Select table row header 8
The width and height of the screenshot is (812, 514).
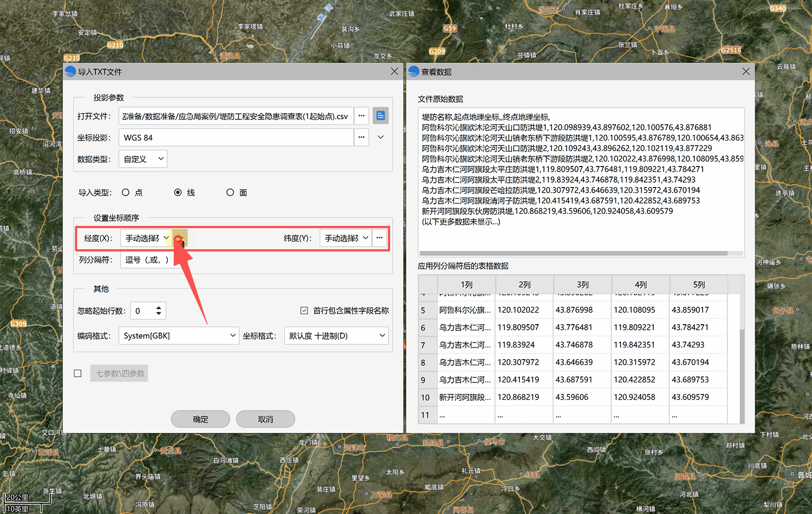[428, 362]
